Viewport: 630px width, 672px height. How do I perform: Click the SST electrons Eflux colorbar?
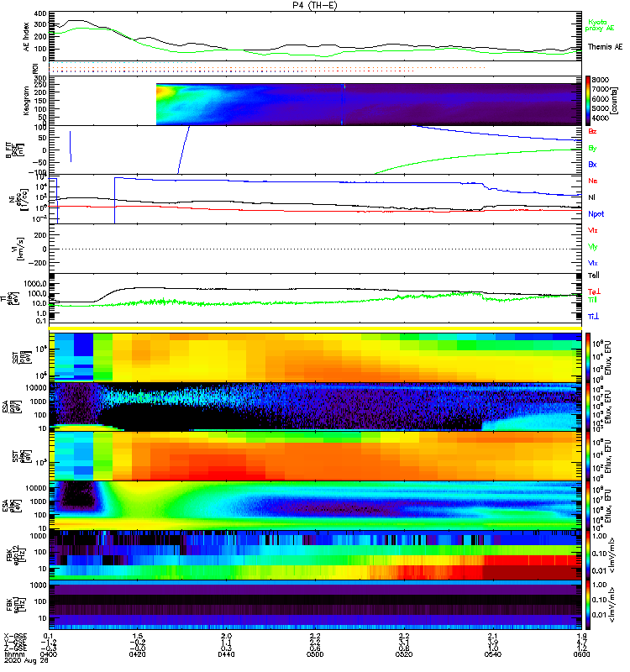pyautogui.click(x=588, y=456)
